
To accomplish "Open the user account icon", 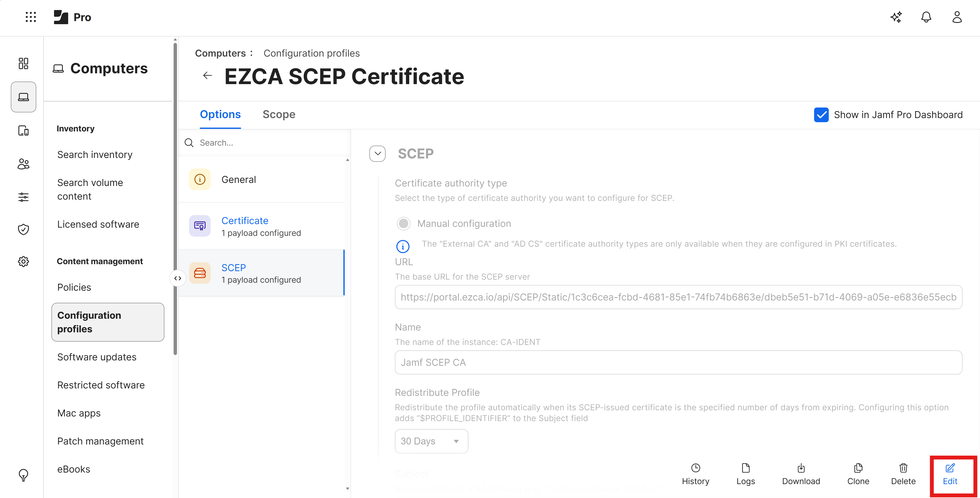I will coord(957,17).
